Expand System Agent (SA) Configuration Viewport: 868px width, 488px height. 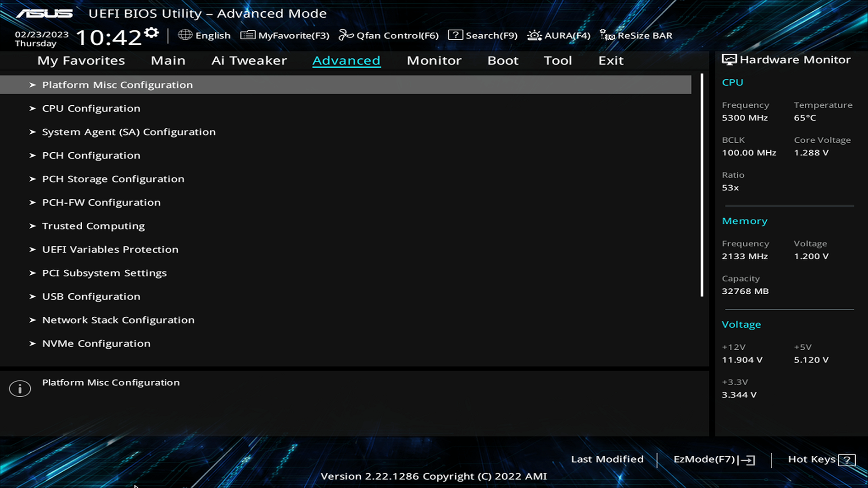(x=128, y=132)
